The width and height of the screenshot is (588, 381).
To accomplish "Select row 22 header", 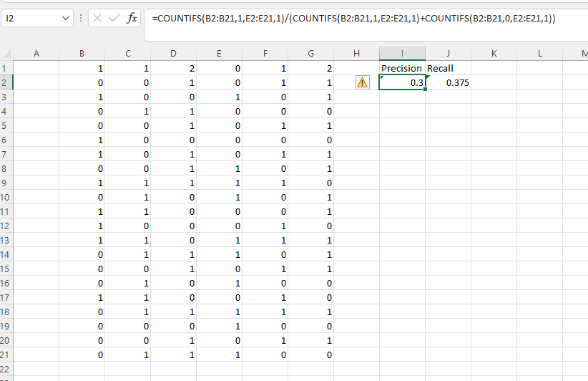I will [6, 369].
